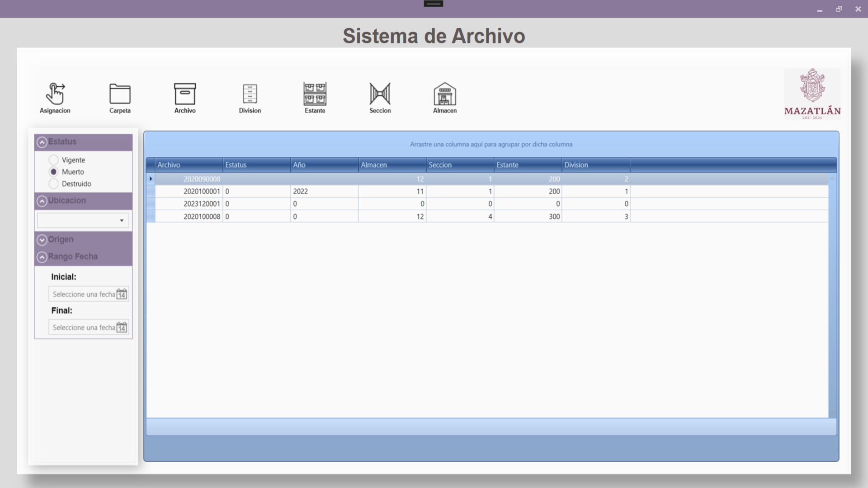Viewport: 868px width, 488px height.
Task: Select the Destruido status option
Action: pyautogui.click(x=54, y=183)
